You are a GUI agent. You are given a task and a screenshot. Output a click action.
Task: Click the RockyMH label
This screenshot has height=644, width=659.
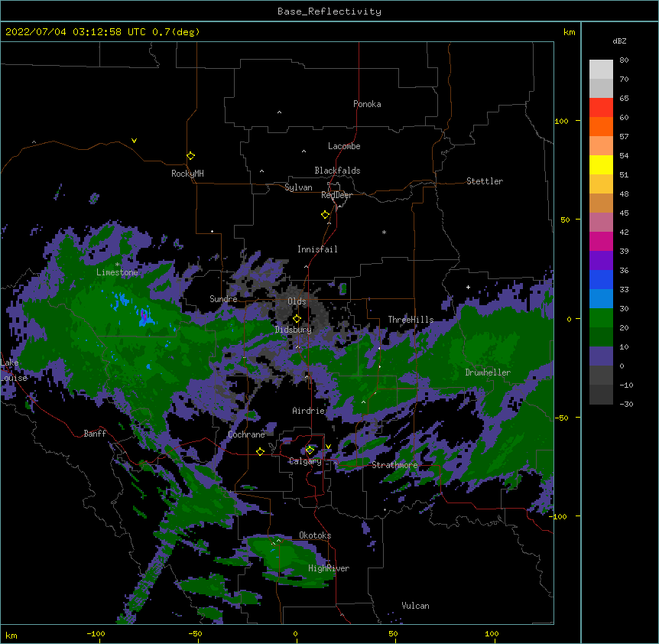pos(187,174)
